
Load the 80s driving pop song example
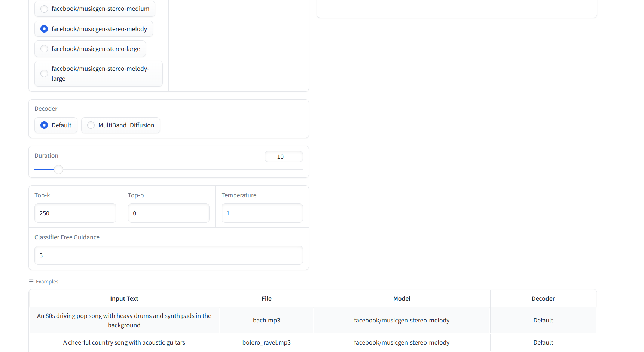(x=124, y=321)
